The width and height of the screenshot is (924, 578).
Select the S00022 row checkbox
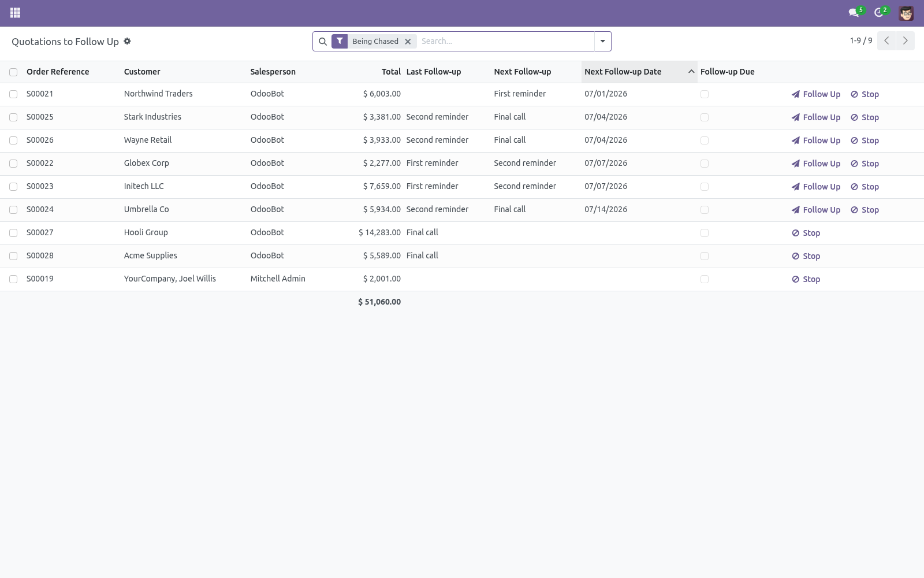(x=13, y=164)
